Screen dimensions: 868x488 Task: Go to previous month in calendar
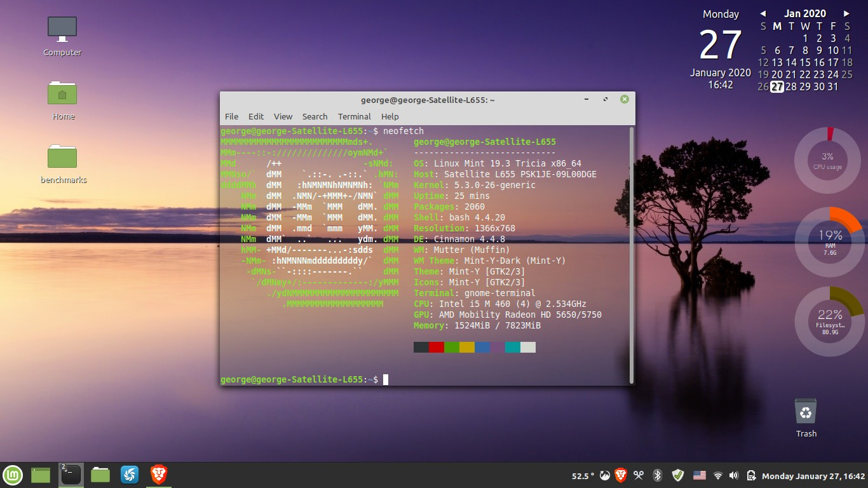pos(763,13)
